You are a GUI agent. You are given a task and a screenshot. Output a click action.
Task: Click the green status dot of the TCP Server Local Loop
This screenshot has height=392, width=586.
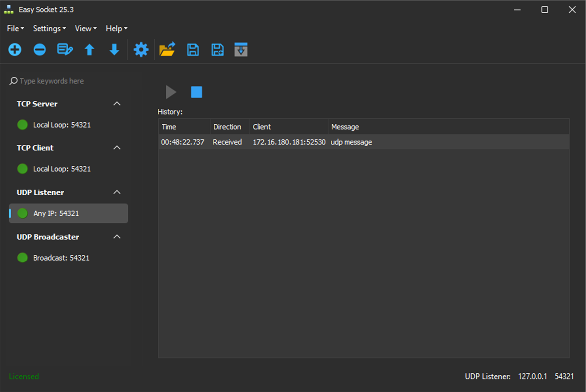(x=23, y=125)
